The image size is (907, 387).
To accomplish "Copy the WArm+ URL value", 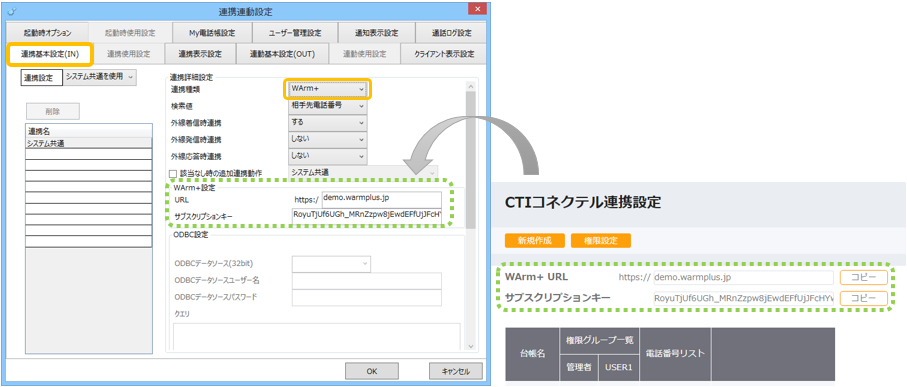I will (864, 277).
